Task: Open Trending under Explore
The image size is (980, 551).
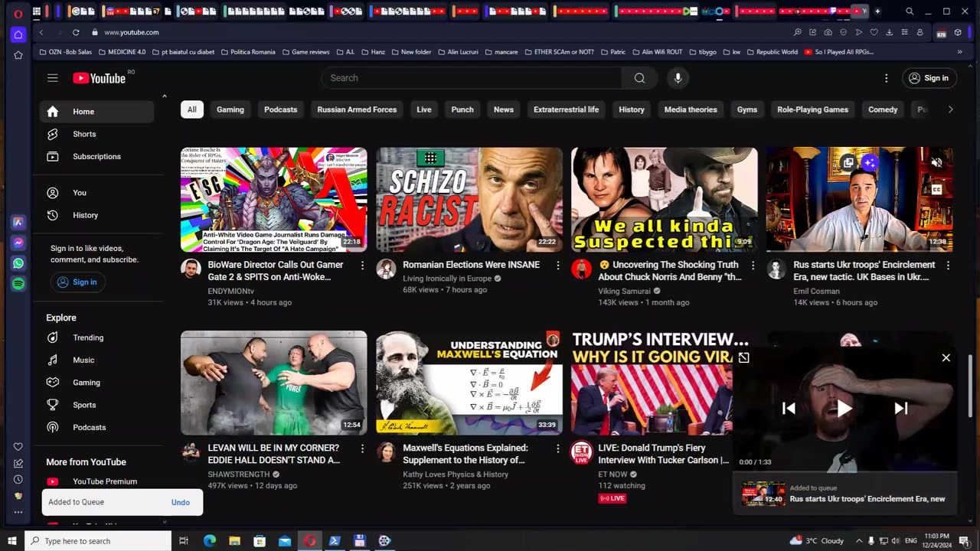Action: [x=96, y=337]
